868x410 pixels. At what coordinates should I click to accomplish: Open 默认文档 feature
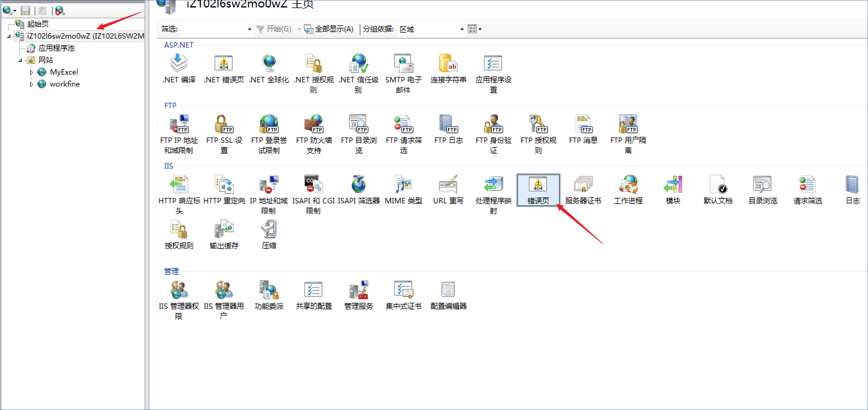click(x=718, y=190)
